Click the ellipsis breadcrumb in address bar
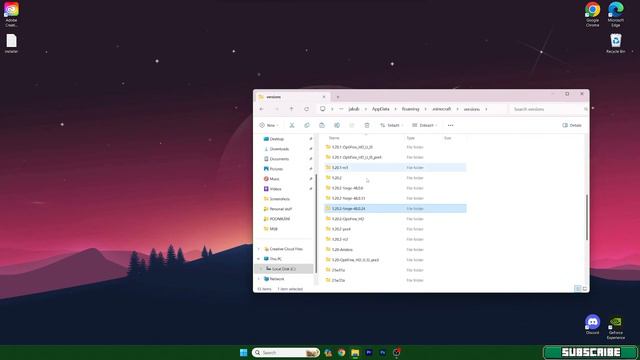The image size is (640, 360). [341, 109]
